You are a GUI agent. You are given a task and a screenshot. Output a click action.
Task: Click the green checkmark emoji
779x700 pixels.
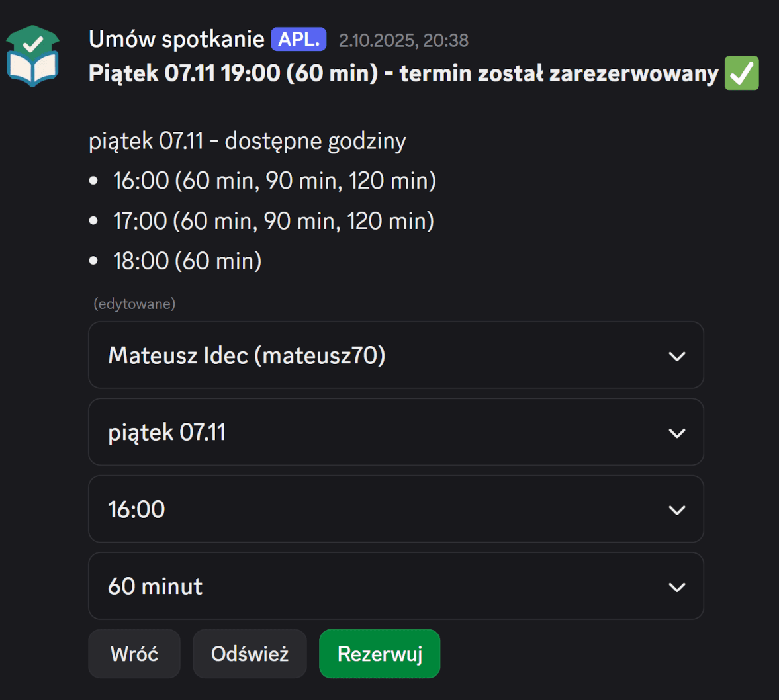741,73
